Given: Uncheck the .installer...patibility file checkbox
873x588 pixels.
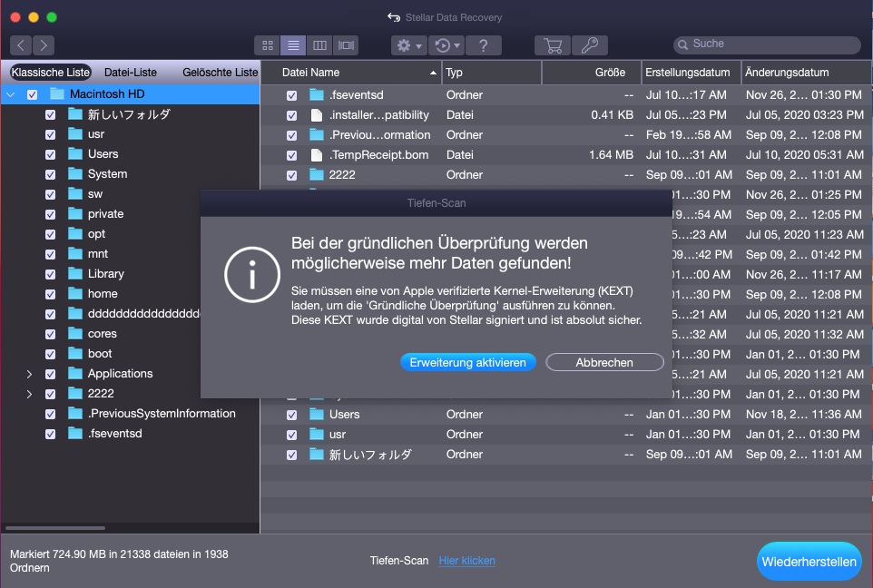Looking at the screenshot, I should pyautogui.click(x=291, y=116).
